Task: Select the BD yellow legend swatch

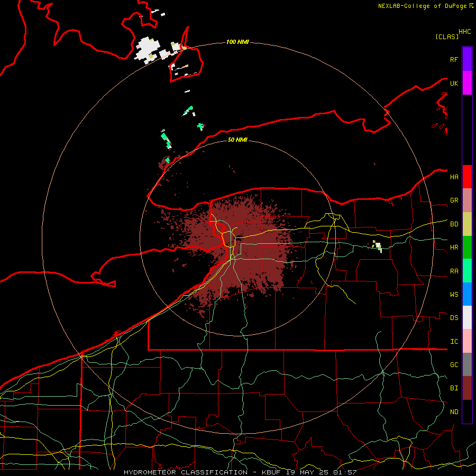Action: coord(467,224)
